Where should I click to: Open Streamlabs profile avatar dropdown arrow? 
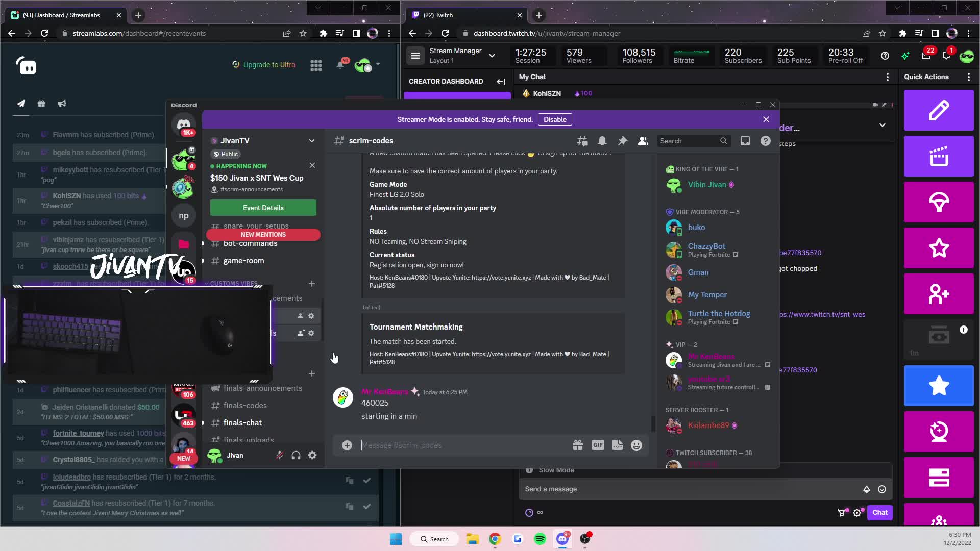point(378,65)
